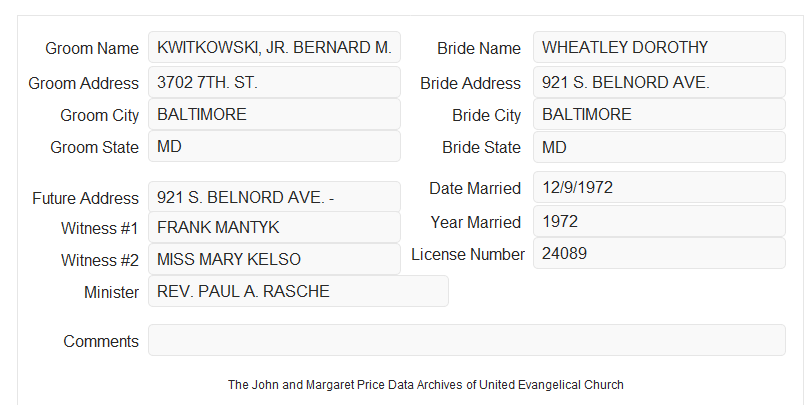Click the Bride Address field
The image size is (805, 405).
[659, 82]
